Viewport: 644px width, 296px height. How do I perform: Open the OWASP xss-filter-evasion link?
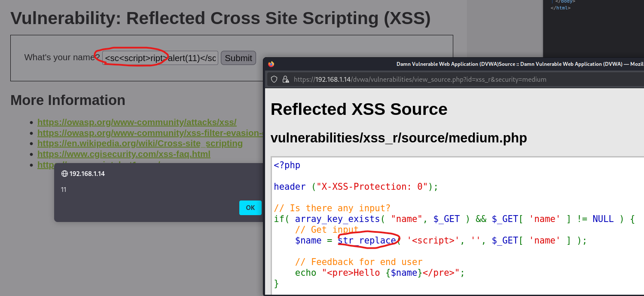[x=150, y=133]
